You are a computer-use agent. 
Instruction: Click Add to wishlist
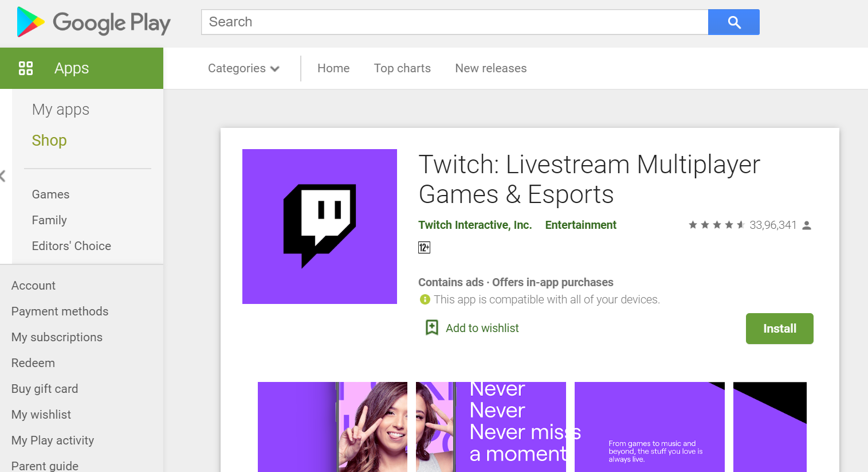482,328
